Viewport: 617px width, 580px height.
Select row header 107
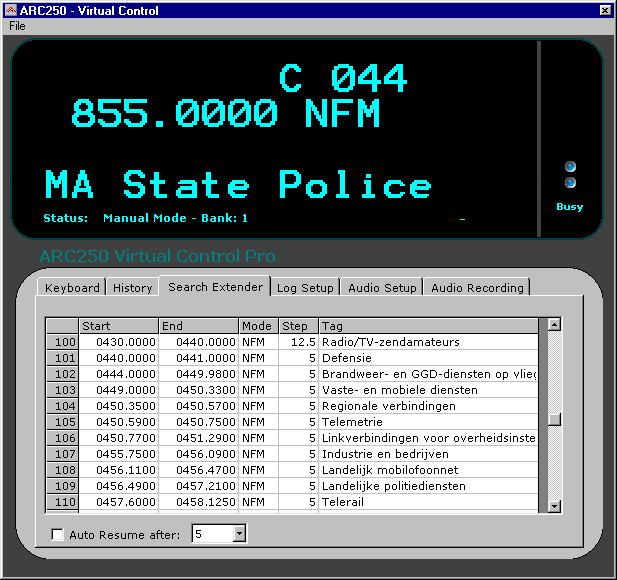[x=63, y=454]
